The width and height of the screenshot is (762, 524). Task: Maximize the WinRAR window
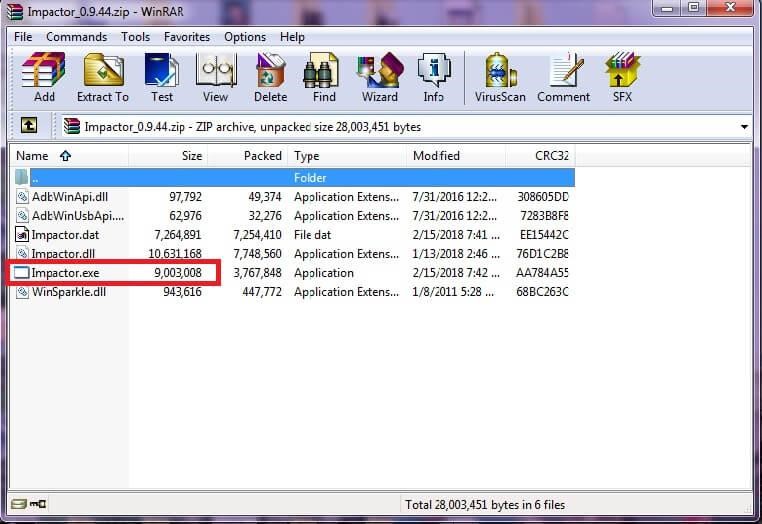pos(693,8)
